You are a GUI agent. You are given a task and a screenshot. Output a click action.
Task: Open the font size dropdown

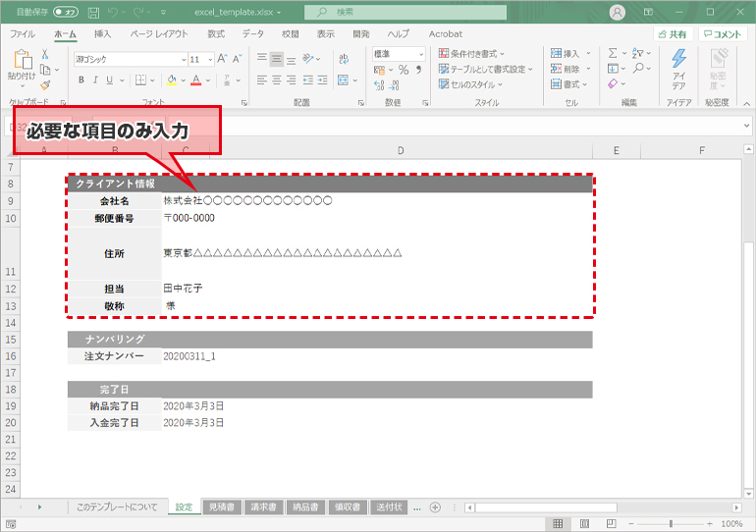(x=210, y=60)
